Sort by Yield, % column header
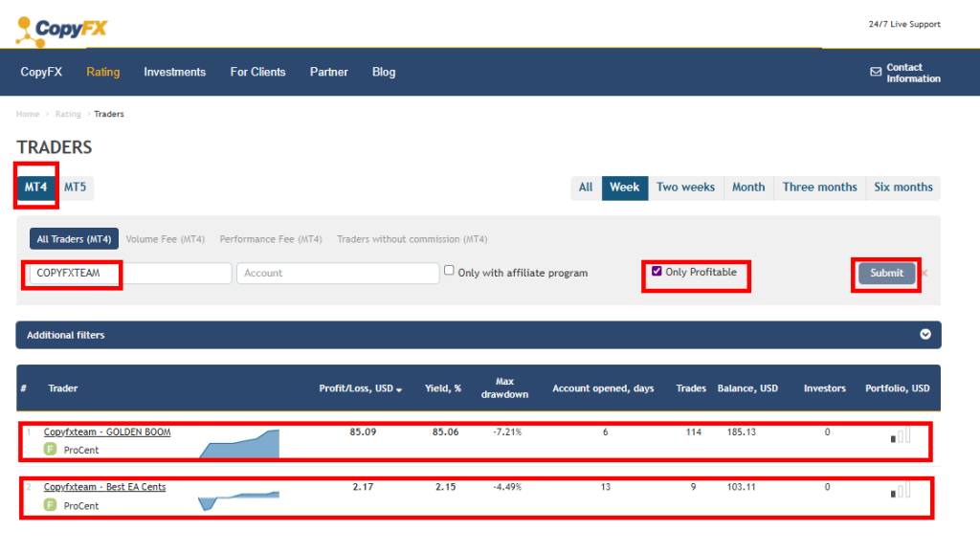The height and width of the screenshot is (553, 980). coord(442,388)
